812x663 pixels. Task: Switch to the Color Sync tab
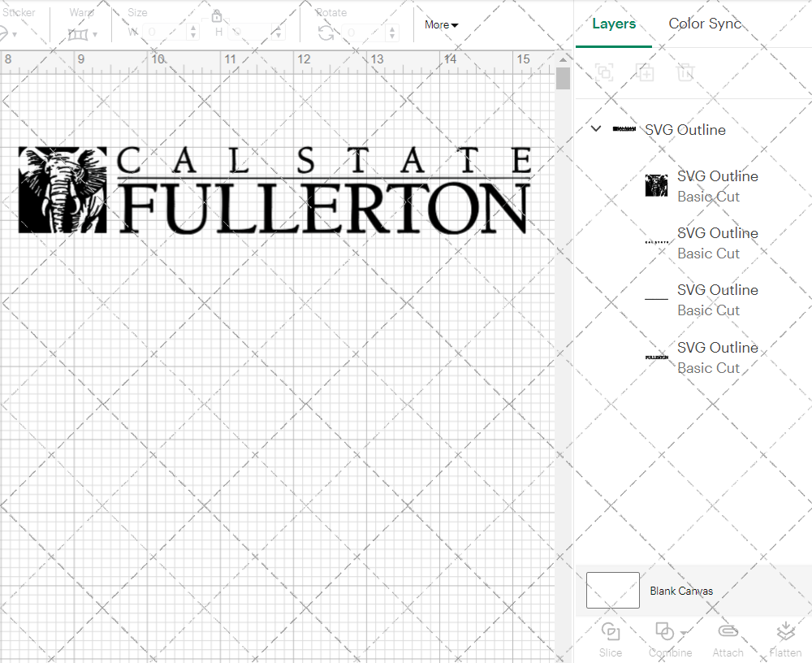(705, 24)
